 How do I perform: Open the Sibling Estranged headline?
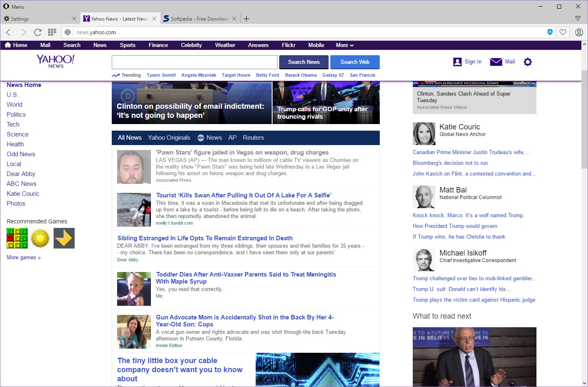(205, 238)
